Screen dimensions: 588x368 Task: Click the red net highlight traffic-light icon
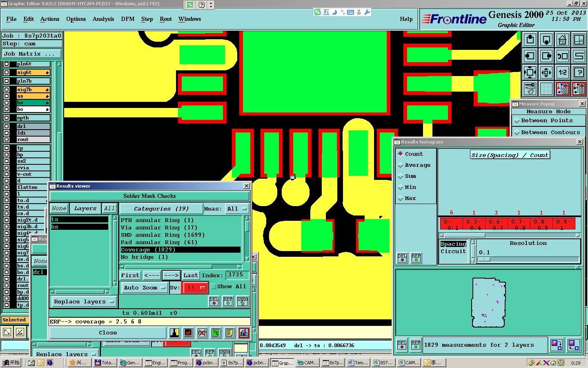click(x=563, y=89)
